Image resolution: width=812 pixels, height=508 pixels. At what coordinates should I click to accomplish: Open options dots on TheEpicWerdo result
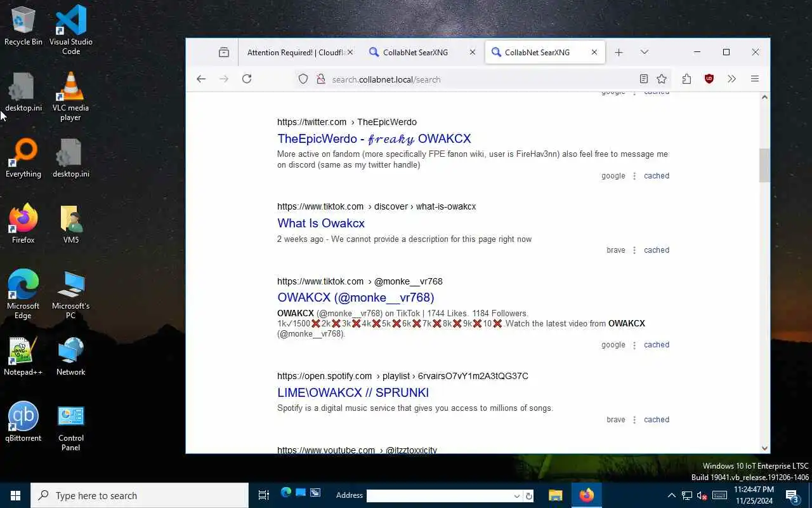point(634,176)
